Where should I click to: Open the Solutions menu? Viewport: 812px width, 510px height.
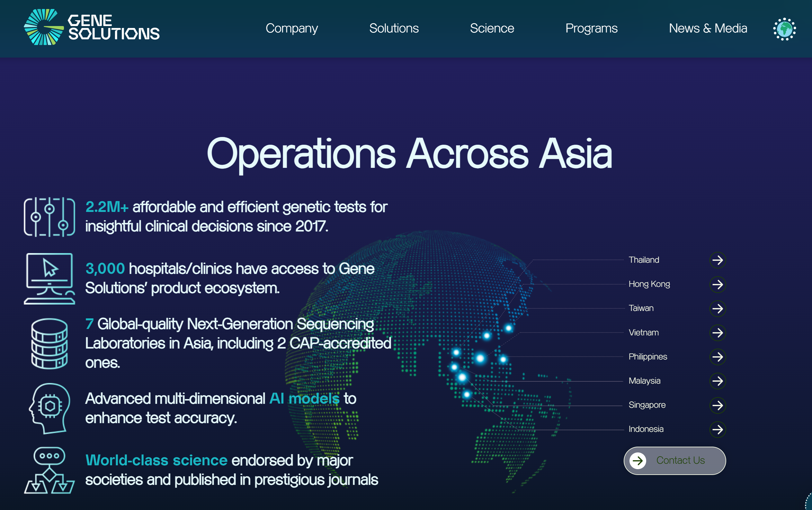pyautogui.click(x=394, y=28)
